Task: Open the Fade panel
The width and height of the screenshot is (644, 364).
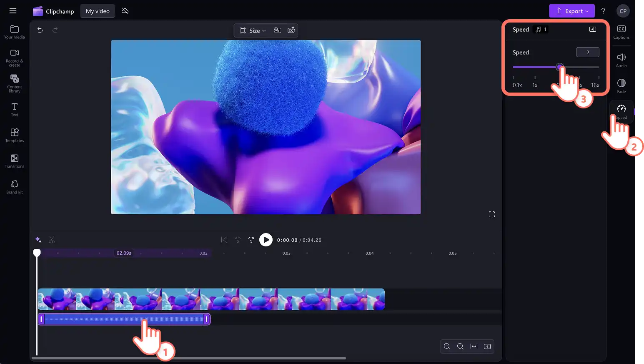Action: (x=621, y=86)
